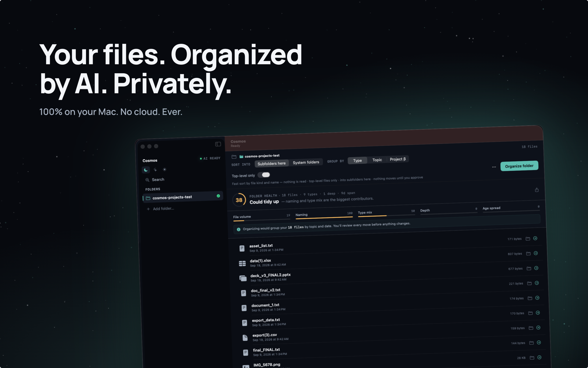The height and width of the screenshot is (368, 588).
Task: Reveal export(3).csv with its folder icon
Action: tap(531, 328)
